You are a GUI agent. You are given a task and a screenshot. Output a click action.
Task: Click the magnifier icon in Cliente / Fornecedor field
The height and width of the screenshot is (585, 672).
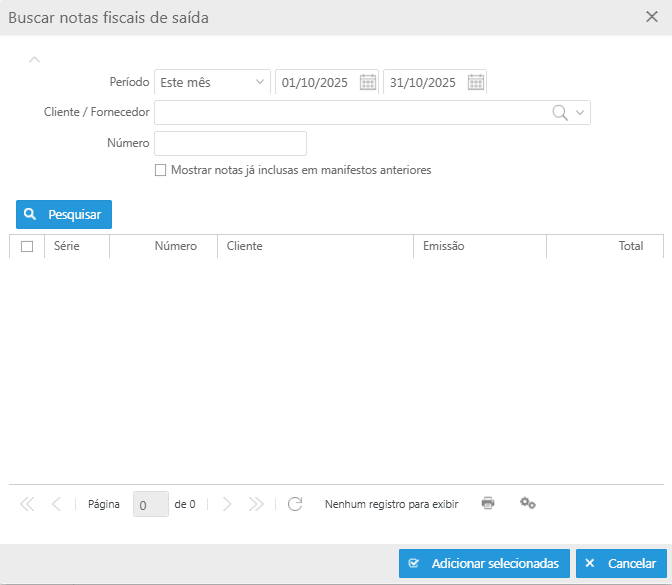pyautogui.click(x=560, y=113)
